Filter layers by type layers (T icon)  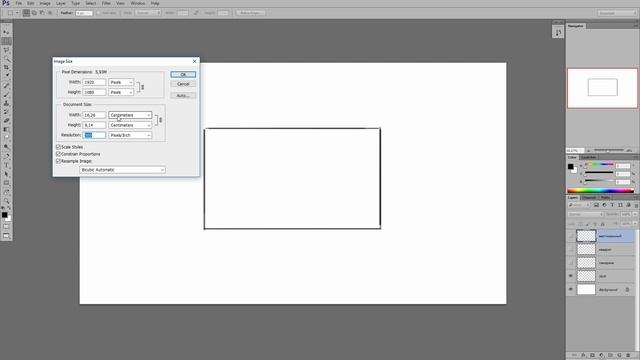pyautogui.click(x=612, y=205)
